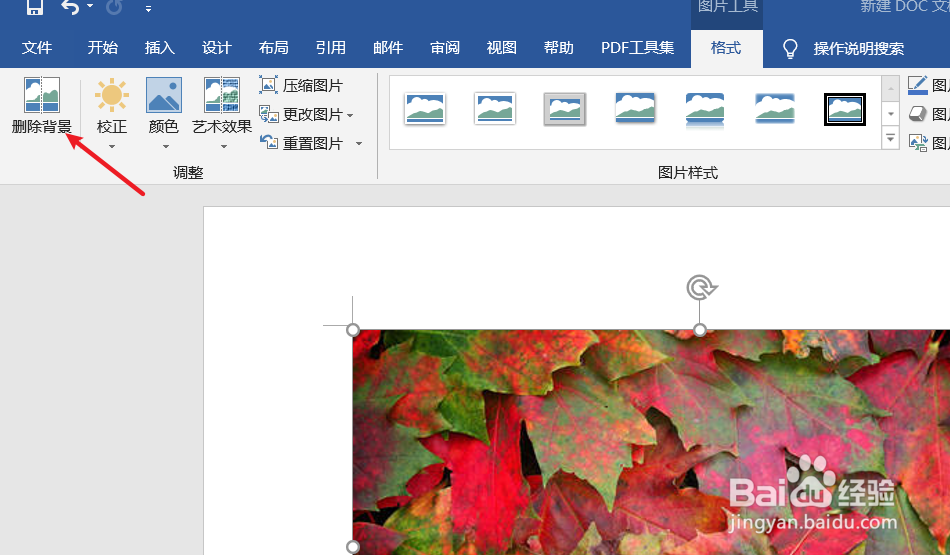Switch to the 设计 tab
This screenshot has width=950, height=555.
pyautogui.click(x=217, y=48)
